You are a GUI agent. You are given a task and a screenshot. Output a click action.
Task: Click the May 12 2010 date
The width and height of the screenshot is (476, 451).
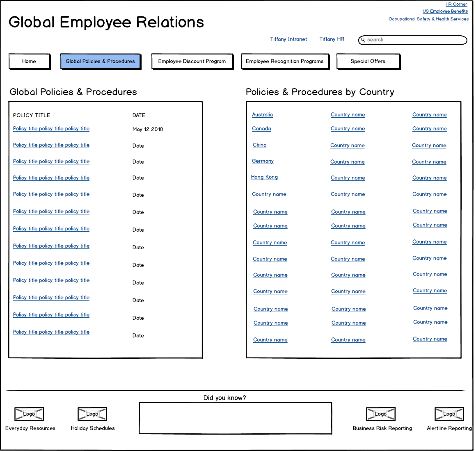(148, 129)
